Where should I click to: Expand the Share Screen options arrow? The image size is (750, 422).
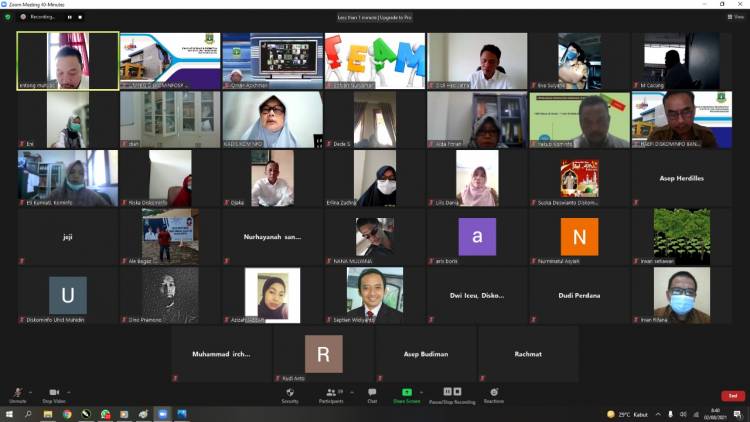(421, 393)
